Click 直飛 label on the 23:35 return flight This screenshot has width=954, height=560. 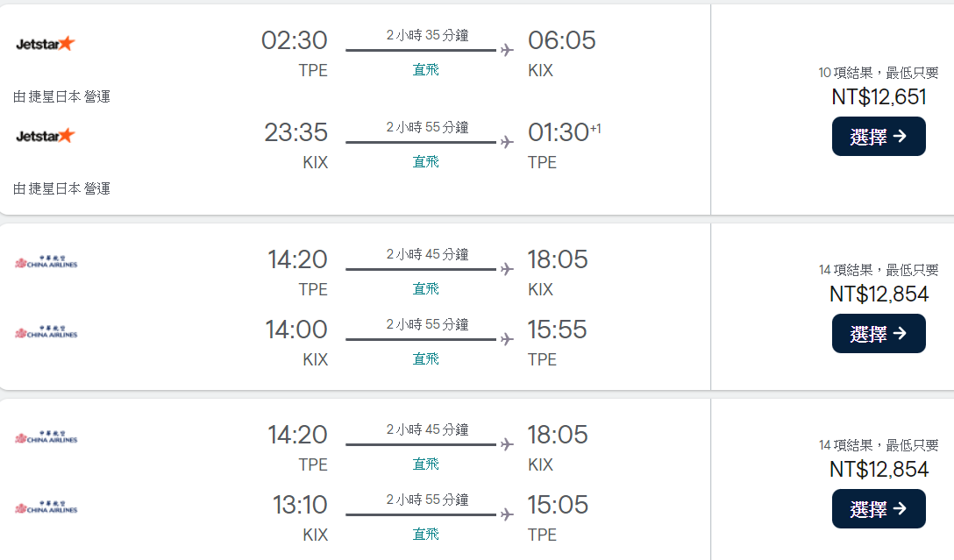click(x=426, y=162)
